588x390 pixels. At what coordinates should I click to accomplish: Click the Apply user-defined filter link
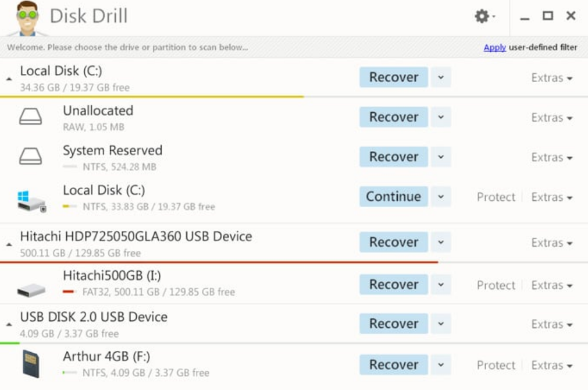coord(494,48)
